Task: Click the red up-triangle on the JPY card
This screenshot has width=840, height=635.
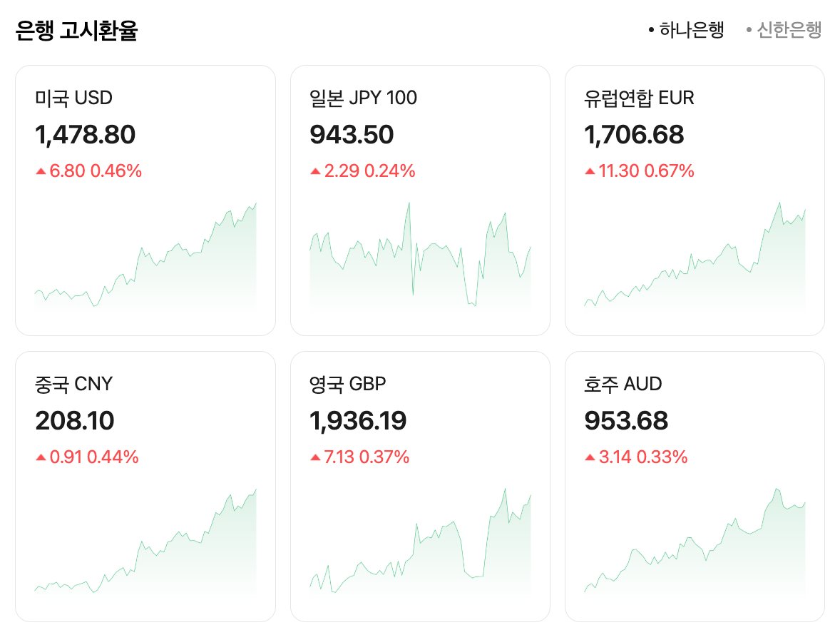Action: 315,171
